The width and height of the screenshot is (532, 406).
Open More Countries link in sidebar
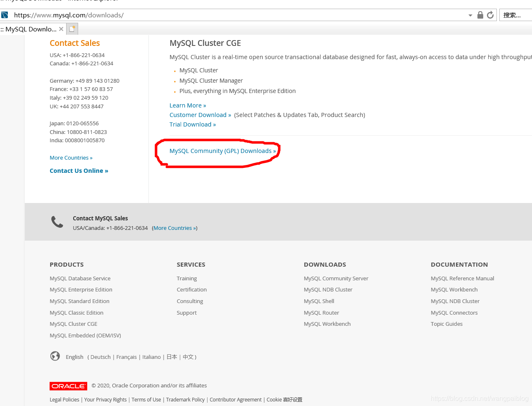click(x=71, y=158)
